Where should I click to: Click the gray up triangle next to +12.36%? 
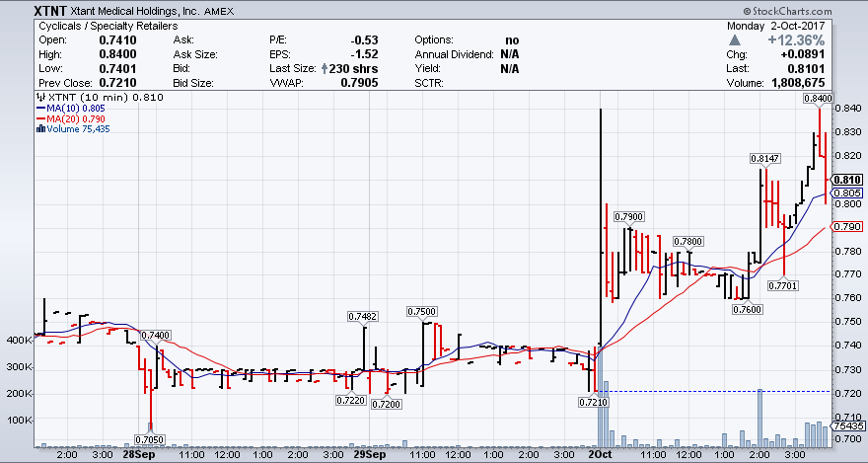coord(735,39)
